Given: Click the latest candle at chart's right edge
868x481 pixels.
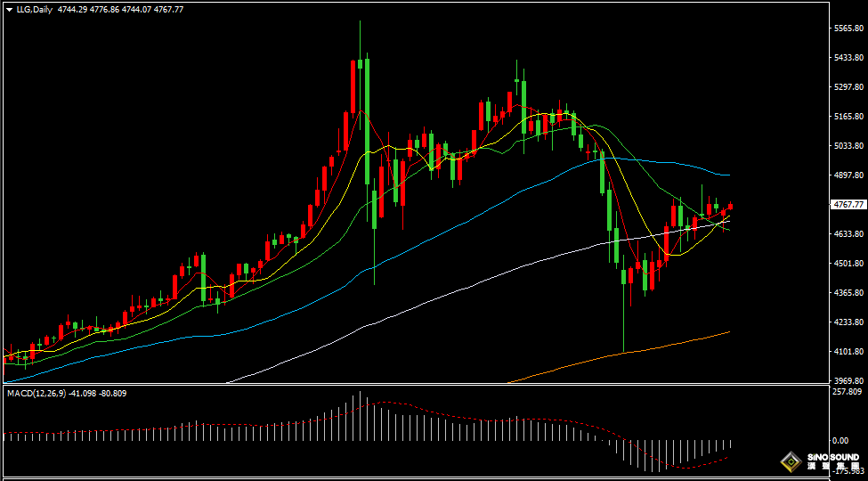Looking at the screenshot, I should pos(731,207).
